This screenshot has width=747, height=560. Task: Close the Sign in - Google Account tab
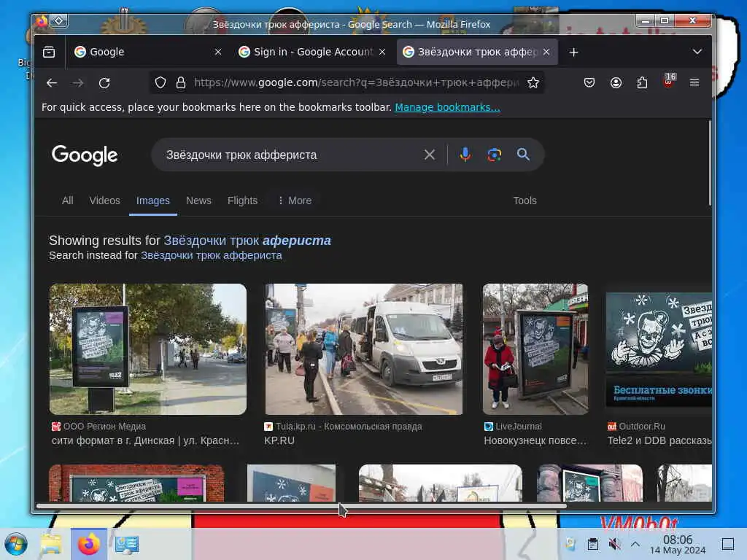[x=382, y=52]
